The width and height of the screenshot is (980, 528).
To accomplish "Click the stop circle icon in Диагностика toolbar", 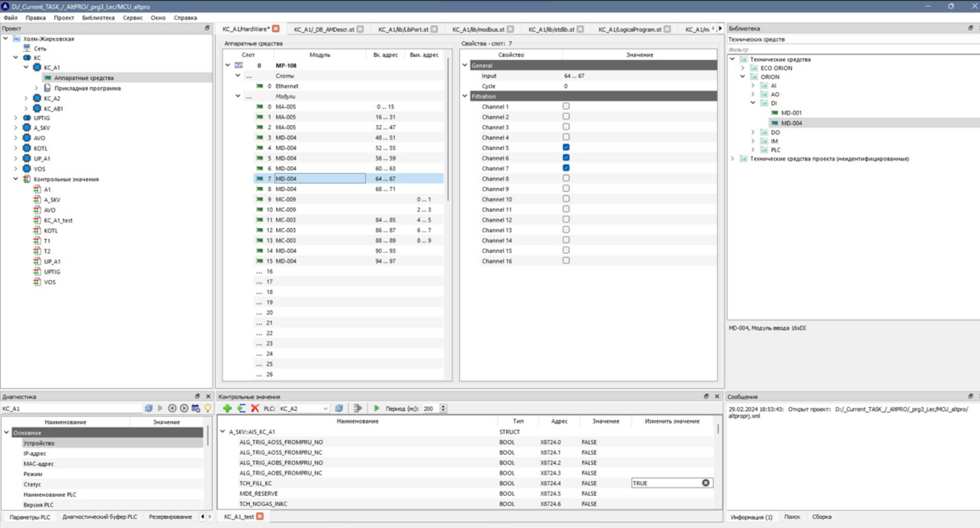I will (x=172, y=408).
